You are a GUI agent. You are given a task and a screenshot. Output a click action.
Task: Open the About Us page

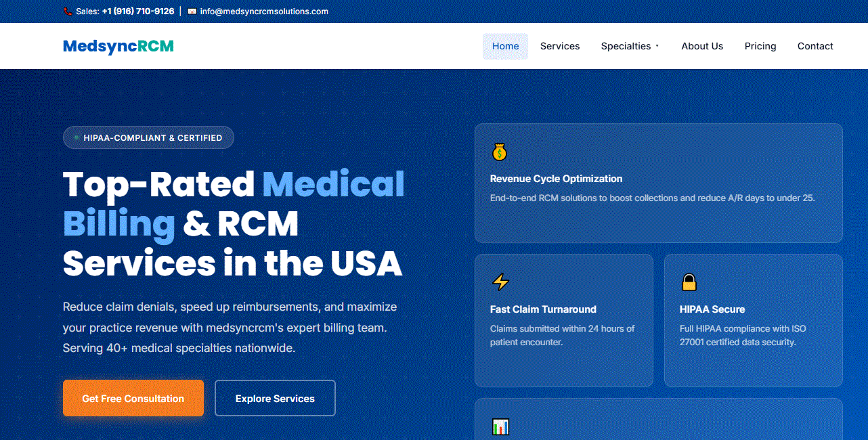(702, 46)
